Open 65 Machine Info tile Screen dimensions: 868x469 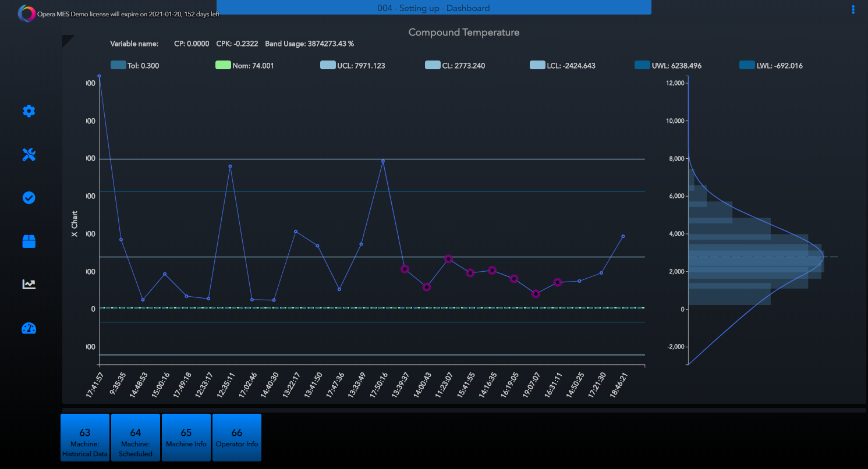pyautogui.click(x=186, y=438)
